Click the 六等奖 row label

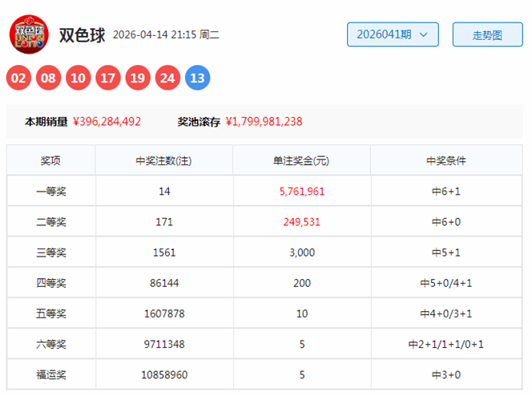point(51,344)
